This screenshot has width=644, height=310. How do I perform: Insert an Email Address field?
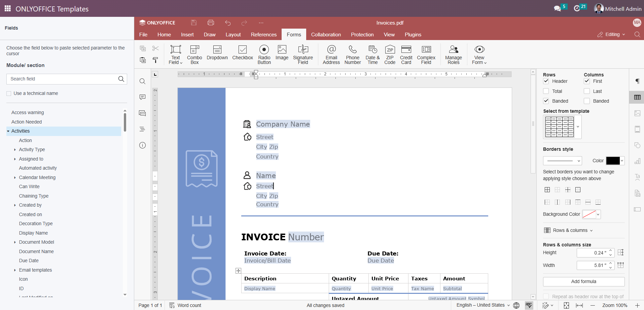[331, 54]
